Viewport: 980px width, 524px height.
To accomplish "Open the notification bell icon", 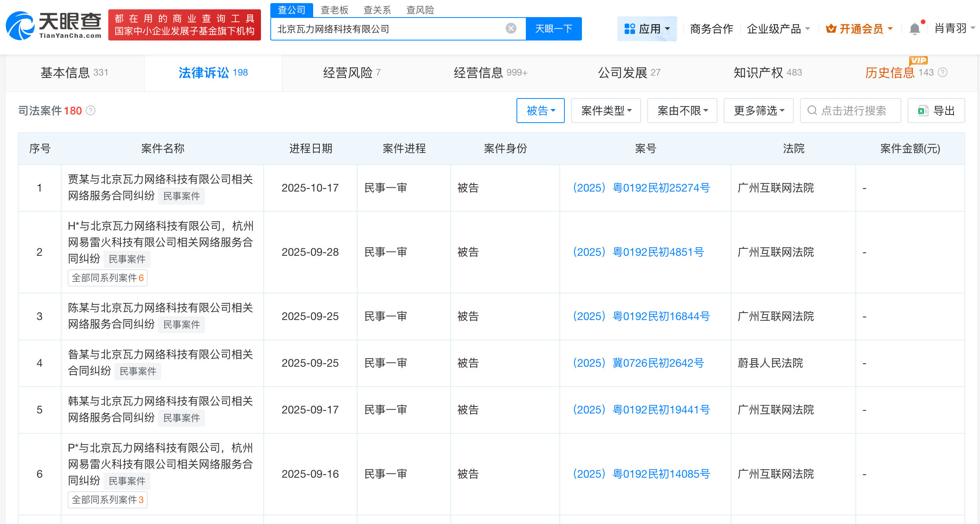I will pyautogui.click(x=915, y=28).
